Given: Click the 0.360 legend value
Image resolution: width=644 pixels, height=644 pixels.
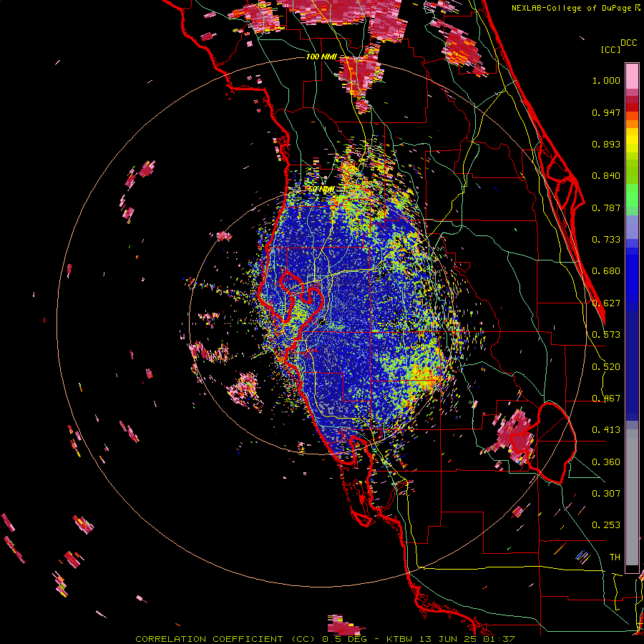Looking at the screenshot, I should [x=606, y=462].
